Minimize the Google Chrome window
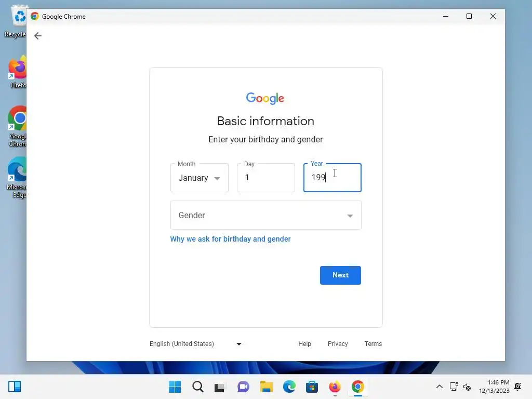Image resolution: width=532 pixels, height=399 pixels. pos(446,16)
